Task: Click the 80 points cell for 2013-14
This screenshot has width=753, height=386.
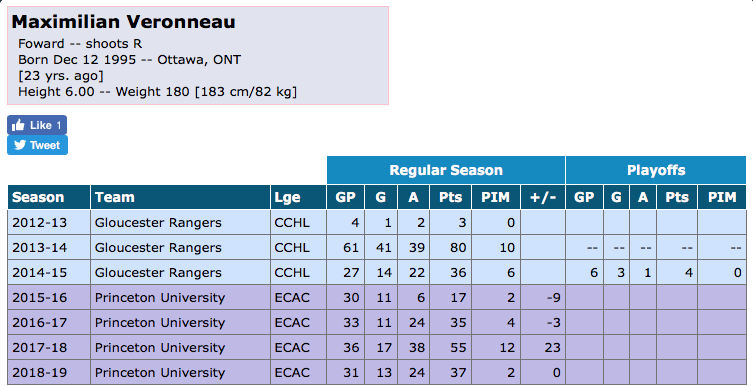Action: [x=450, y=248]
